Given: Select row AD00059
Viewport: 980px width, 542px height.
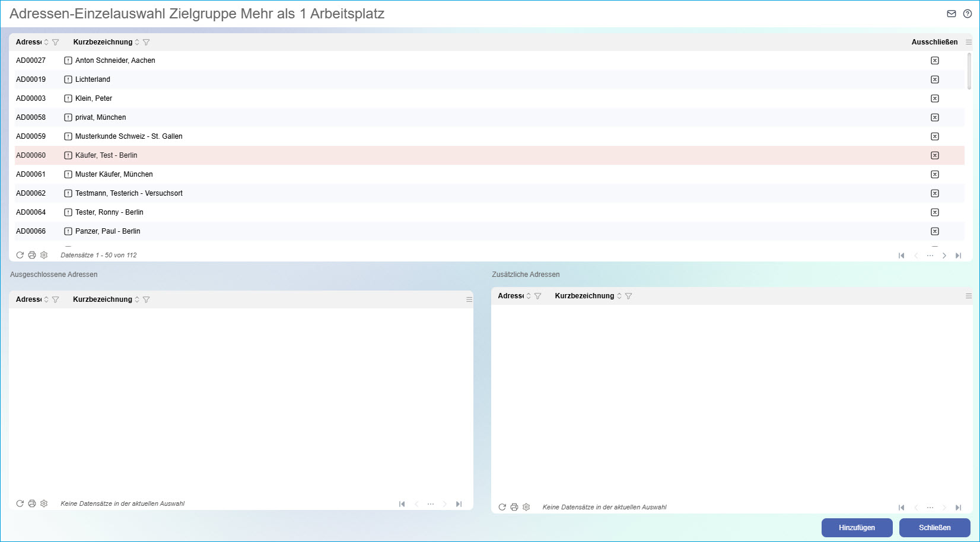Looking at the screenshot, I should pos(489,136).
